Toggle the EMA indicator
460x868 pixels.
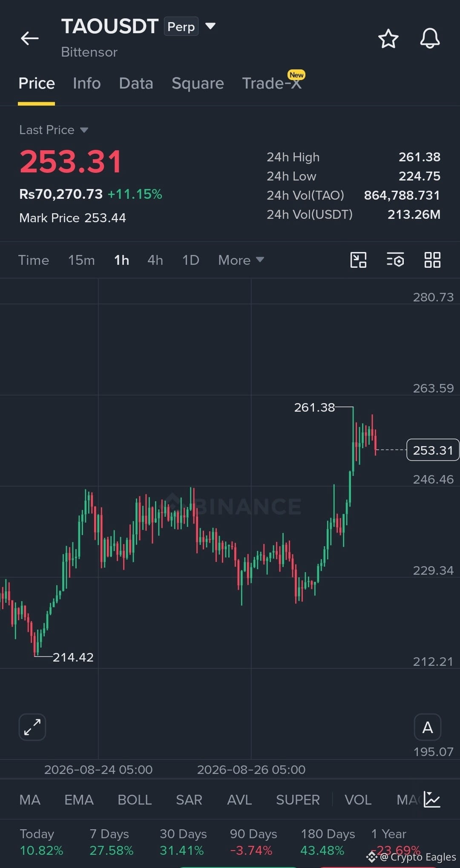click(79, 799)
